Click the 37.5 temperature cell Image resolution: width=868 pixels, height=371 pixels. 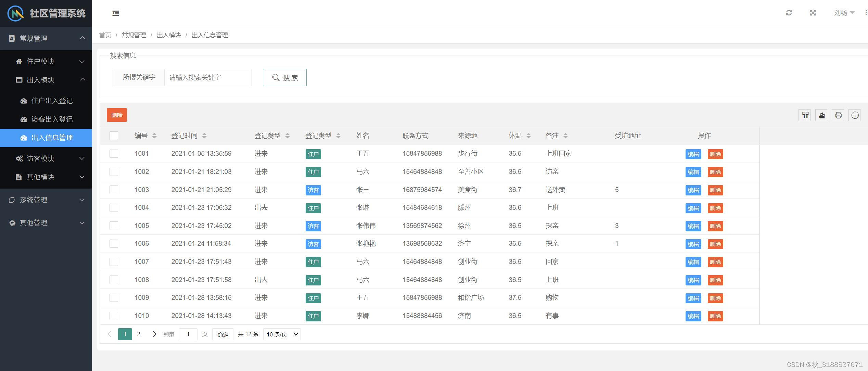point(515,298)
